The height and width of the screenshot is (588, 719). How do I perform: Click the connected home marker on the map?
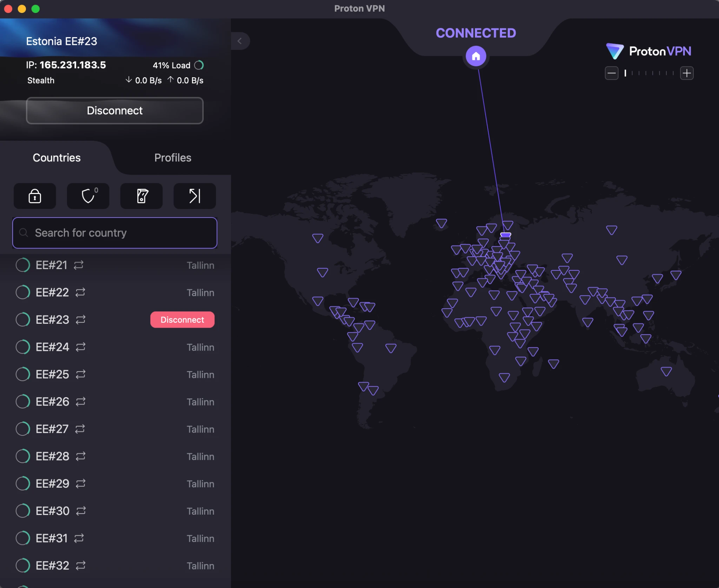pyautogui.click(x=476, y=55)
